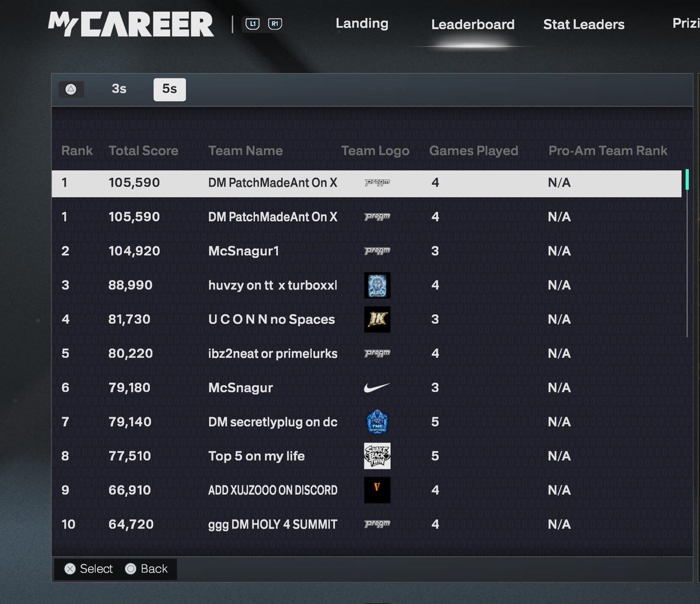Click the 66,910 total score
This screenshot has height=604, width=700.
point(129,490)
